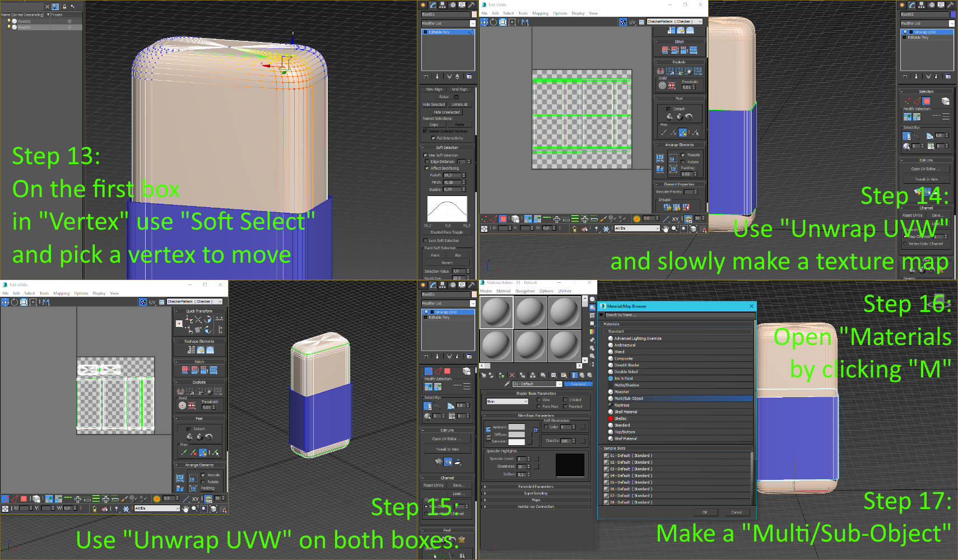Open the Blinn shader type dropdown
This screenshot has width=958, height=560.
click(507, 402)
